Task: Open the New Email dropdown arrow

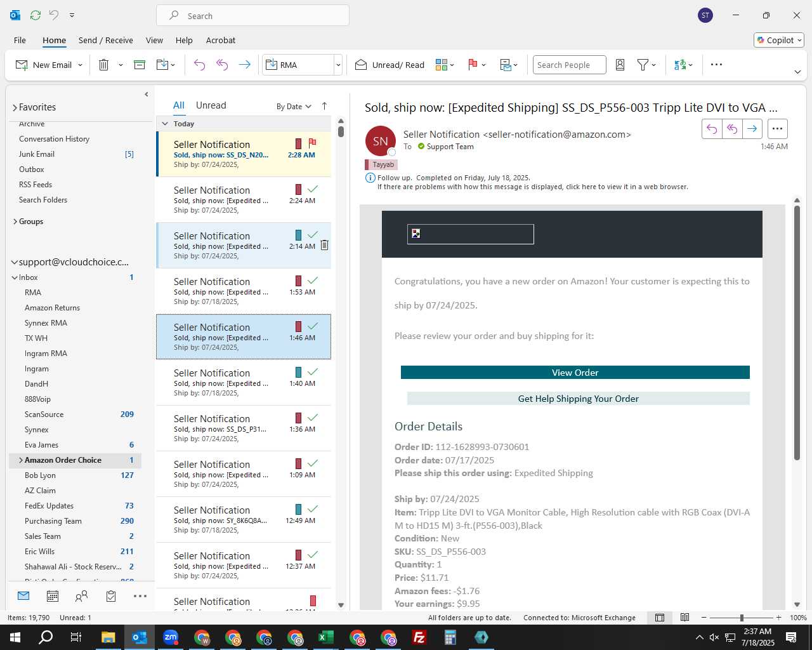Action: coord(80,65)
